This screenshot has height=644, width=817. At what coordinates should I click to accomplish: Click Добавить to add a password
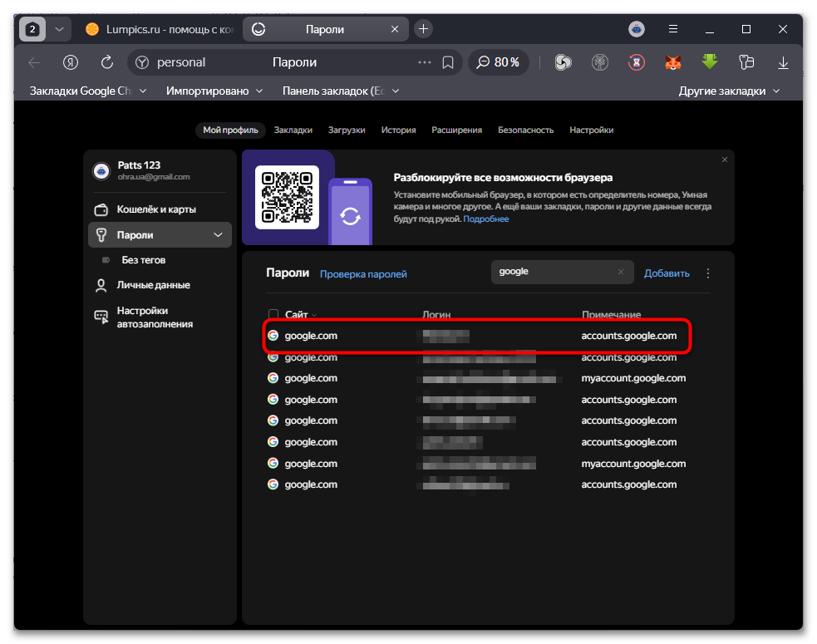click(x=667, y=273)
